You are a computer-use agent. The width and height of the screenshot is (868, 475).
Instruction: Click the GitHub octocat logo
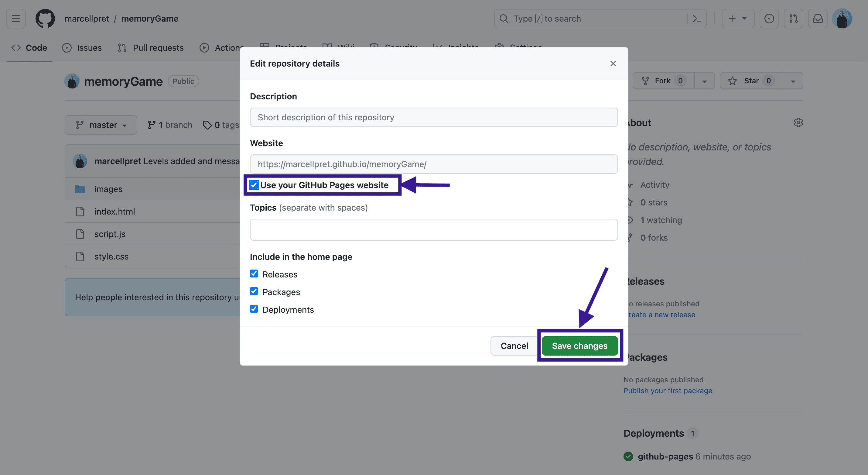[45, 19]
